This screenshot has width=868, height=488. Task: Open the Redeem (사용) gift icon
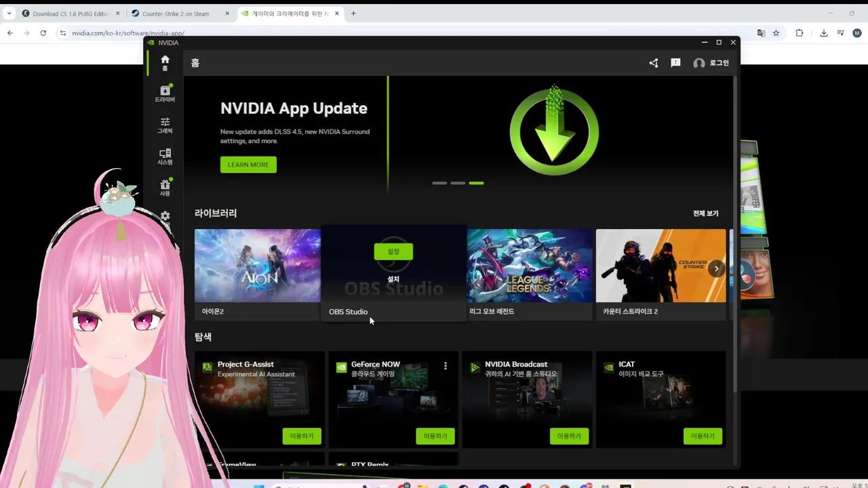tap(165, 188)
